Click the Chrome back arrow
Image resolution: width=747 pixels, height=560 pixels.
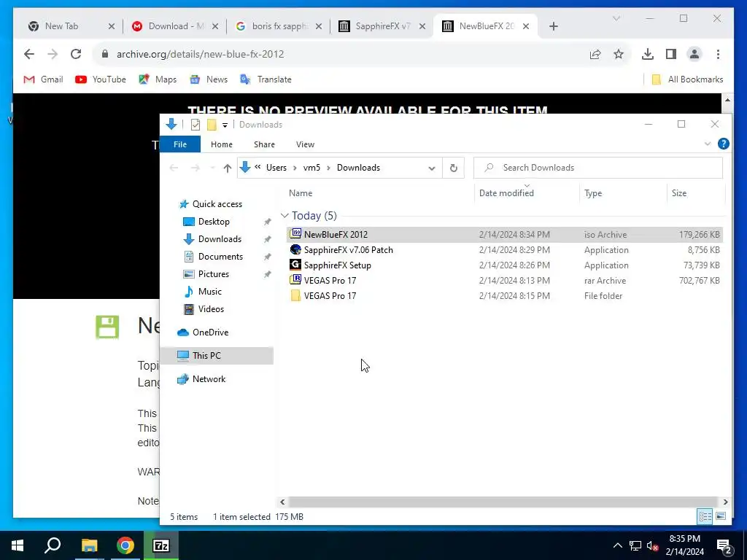click(29, 54)
